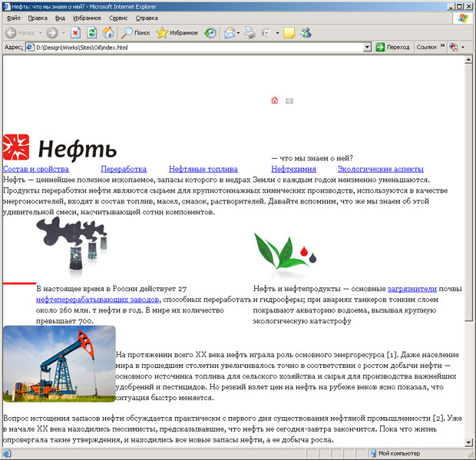
Task: Click the IE icon in the title bar
Action: (x=7, y=6)
